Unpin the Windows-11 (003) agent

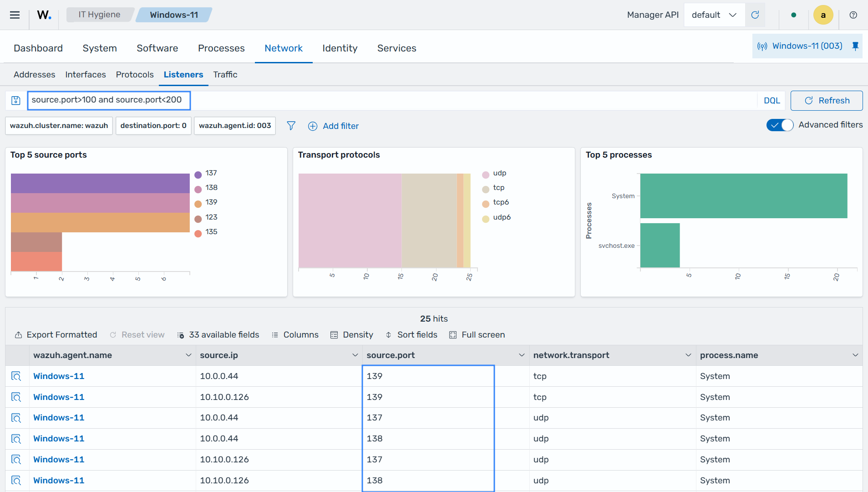tap(855, 46)
